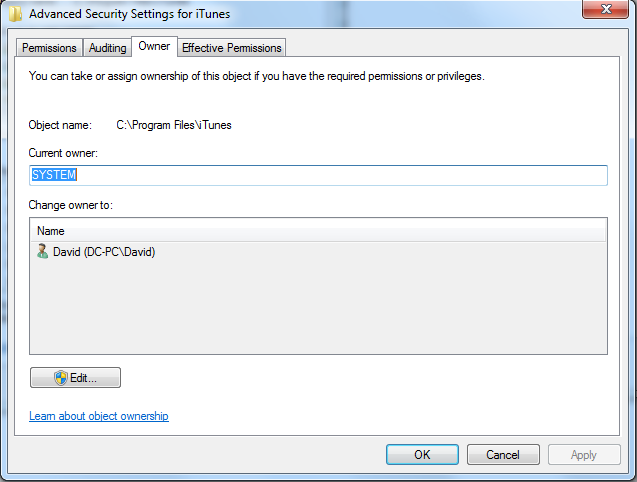
Task: Click the folder icon in the title bar
Action: (13, 15)
